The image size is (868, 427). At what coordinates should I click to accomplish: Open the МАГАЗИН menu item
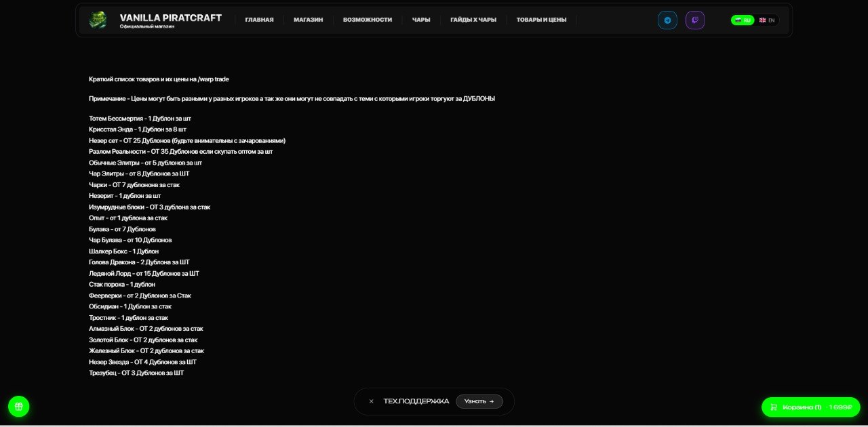coord(308,20)
